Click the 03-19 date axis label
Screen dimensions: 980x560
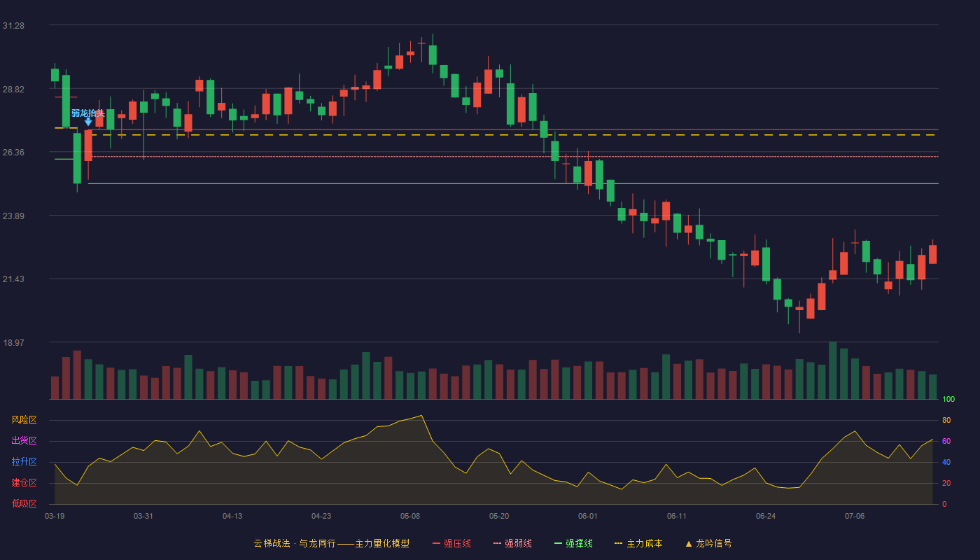(x=55, y=516)
